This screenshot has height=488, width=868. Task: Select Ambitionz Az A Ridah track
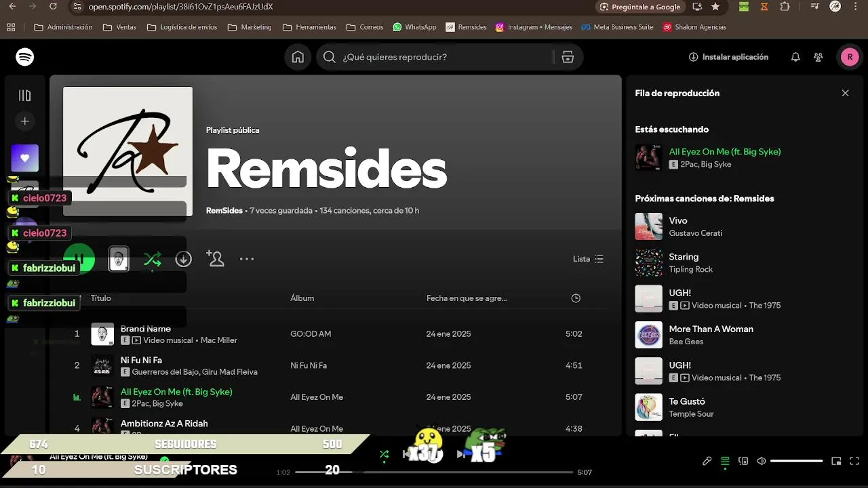(x=164, y=424)
